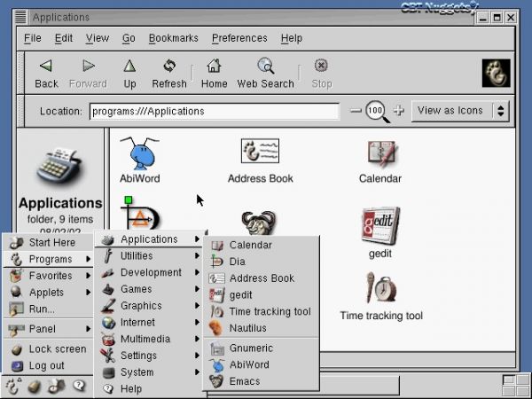Choose Run... from main menu

pos(48,309)
